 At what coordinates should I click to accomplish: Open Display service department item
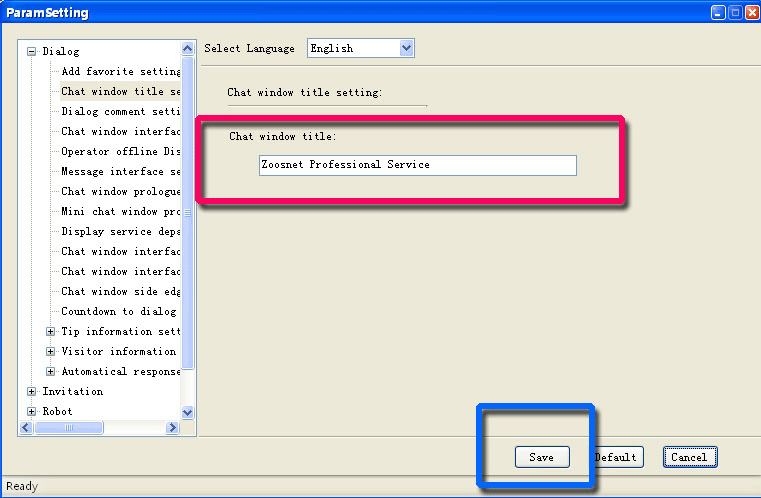click(120, 232)
